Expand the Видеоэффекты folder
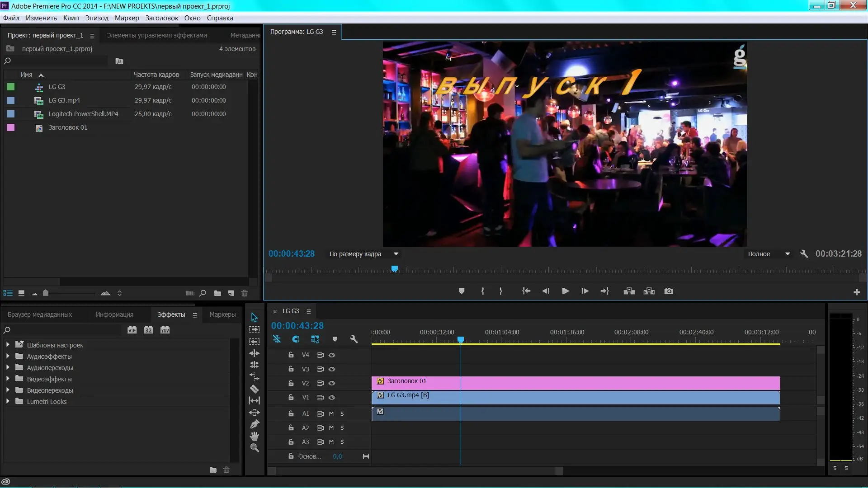Screen dimensions: 868x488 tap(8, 379)
